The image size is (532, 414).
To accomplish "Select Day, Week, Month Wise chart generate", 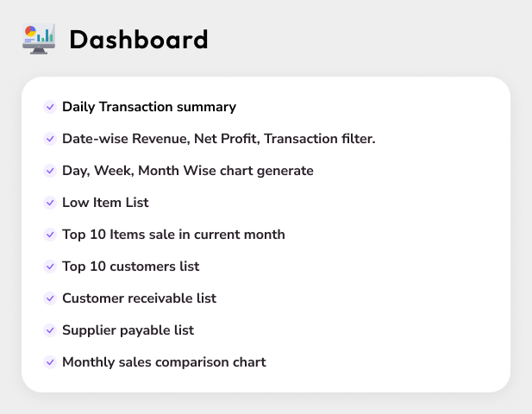I will [187, 171].
